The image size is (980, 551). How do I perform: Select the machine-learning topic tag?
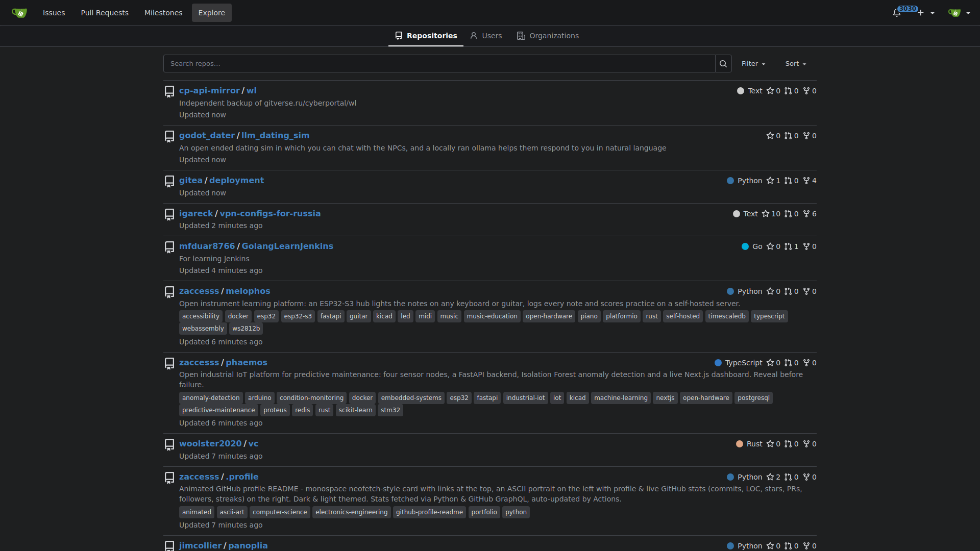coord(621,398)
